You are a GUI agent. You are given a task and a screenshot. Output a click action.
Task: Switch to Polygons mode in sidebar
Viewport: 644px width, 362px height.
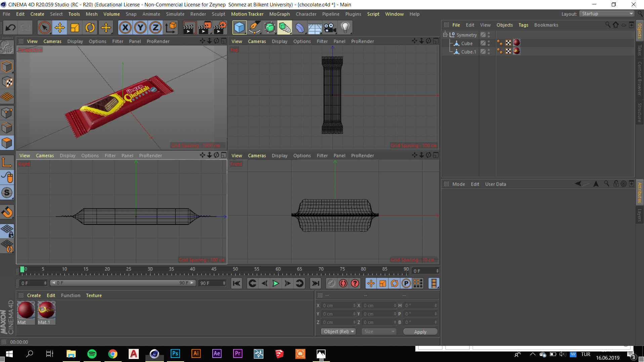(7, 143)
